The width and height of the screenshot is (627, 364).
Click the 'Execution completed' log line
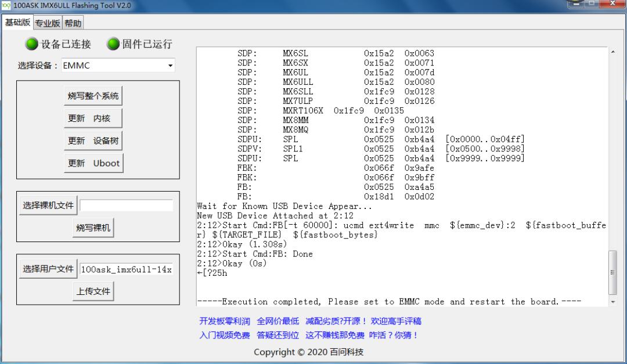pos(389,302)
